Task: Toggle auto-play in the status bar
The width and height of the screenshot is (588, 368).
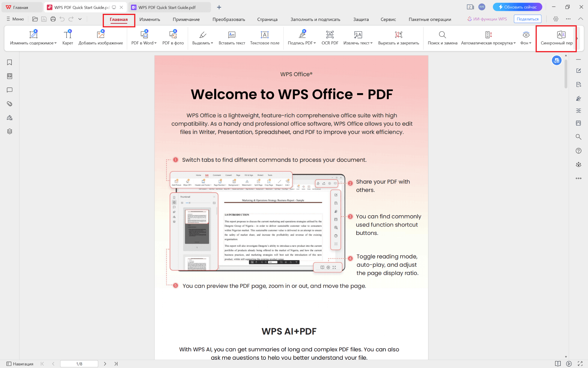Action: pos(569,363)
